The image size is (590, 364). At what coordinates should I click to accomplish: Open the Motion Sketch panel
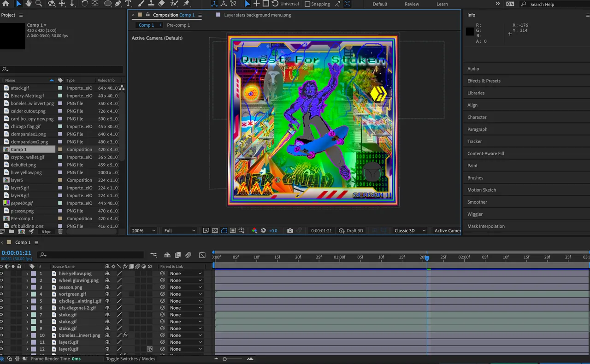481,190
